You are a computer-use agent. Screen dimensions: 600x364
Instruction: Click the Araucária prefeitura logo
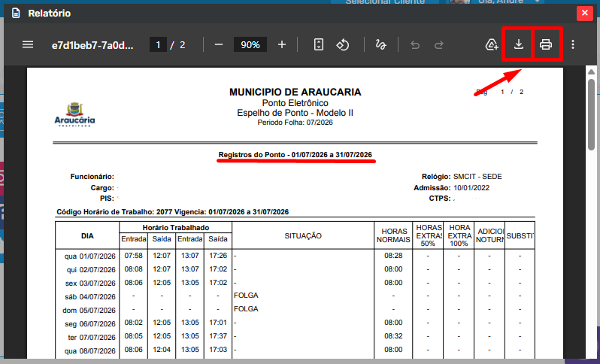(74, 114)
